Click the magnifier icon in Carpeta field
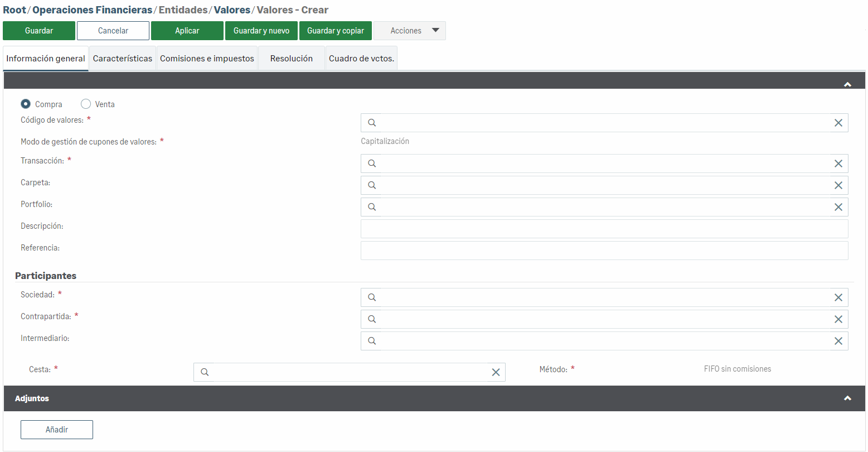868x452 pixels. [x=372, y=185]
